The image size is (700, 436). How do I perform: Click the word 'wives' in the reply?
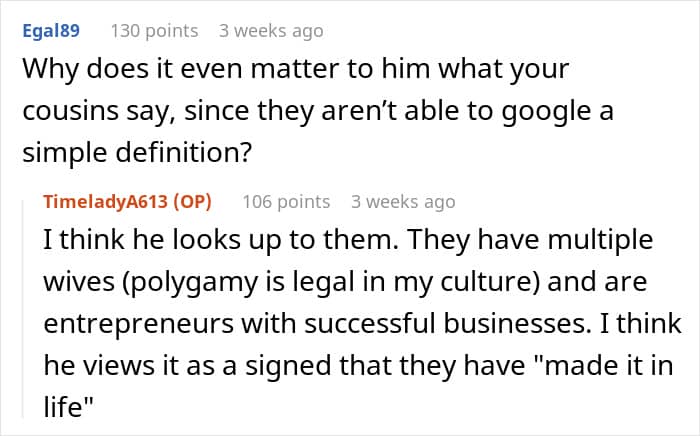click(79, 282)
